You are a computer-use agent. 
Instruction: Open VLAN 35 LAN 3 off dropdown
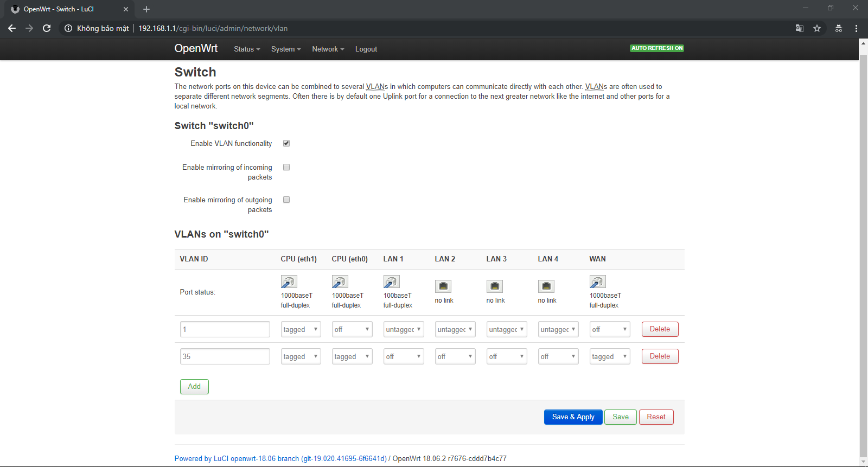(x=507, y=356)
